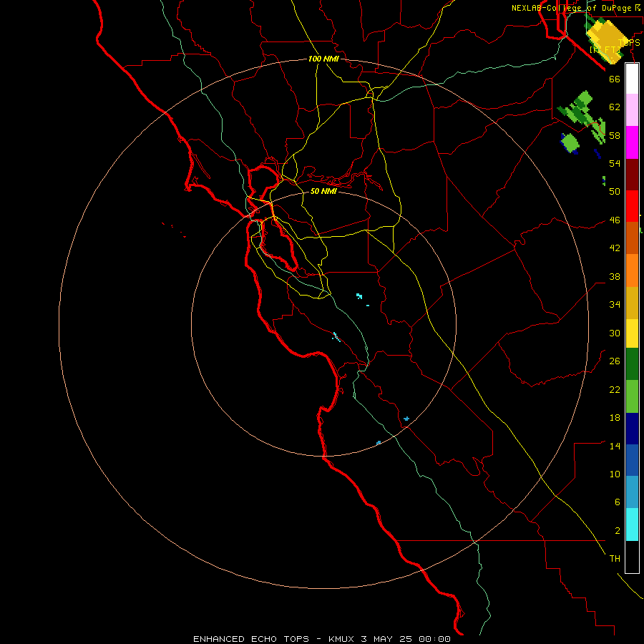
Task: Click the '2' scale label
Action: pyautogui.click(x=617, y=531)
